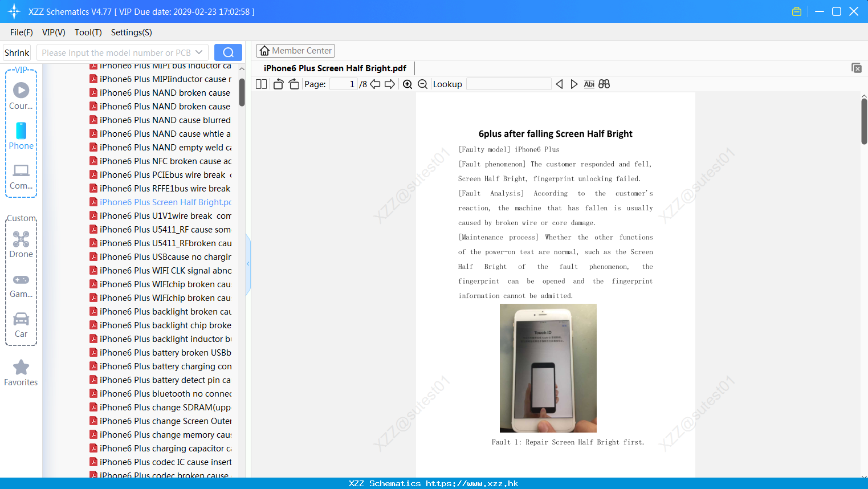Open iPhone6 Plus backlight chip broken file

click(161, 325)
